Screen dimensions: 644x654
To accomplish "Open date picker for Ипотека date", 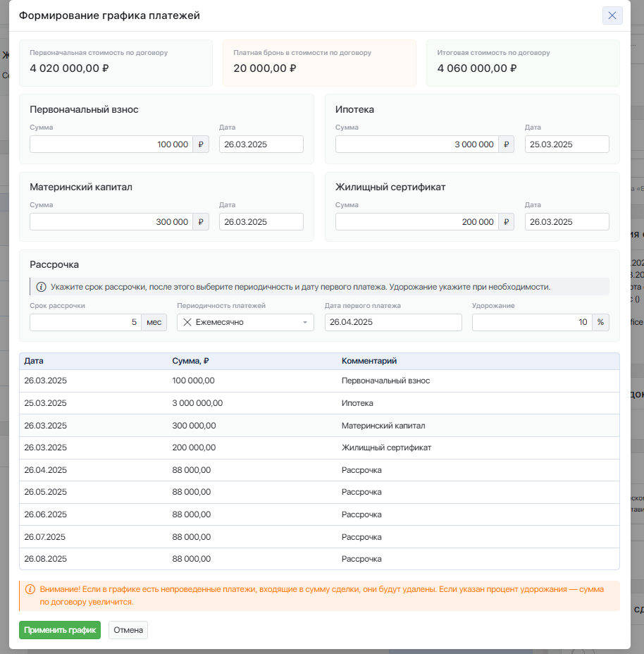I will [566, 144].
